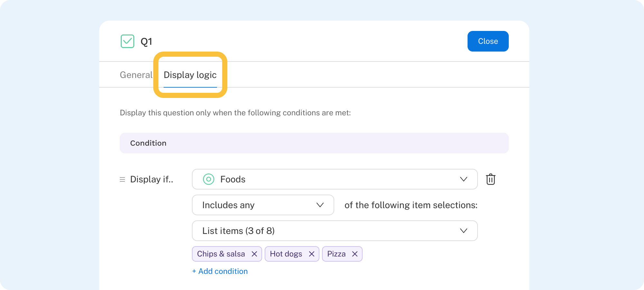Click the Pizza tag label
Screen dimensions: 644x290
pyautogui.click(x=336, y=254)
